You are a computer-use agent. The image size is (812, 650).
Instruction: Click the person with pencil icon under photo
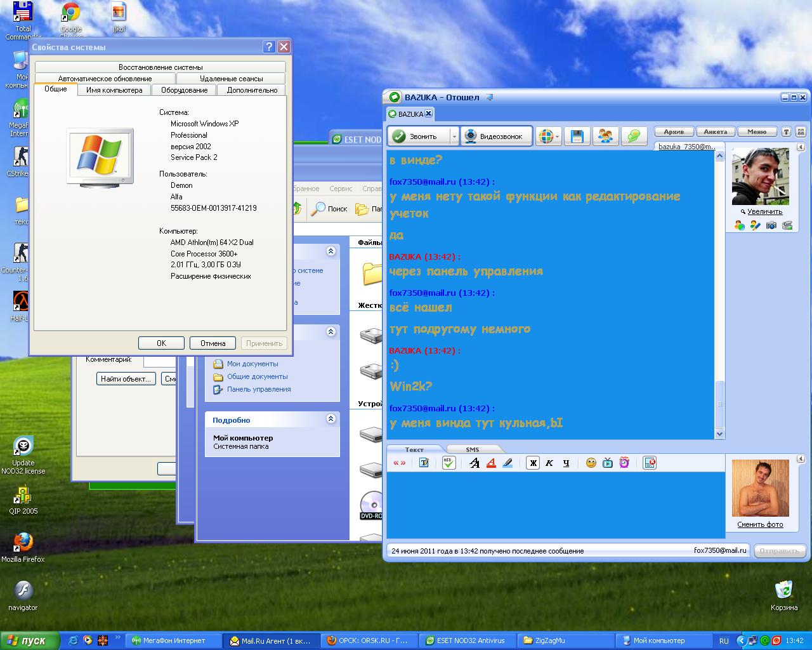[755, 225]
